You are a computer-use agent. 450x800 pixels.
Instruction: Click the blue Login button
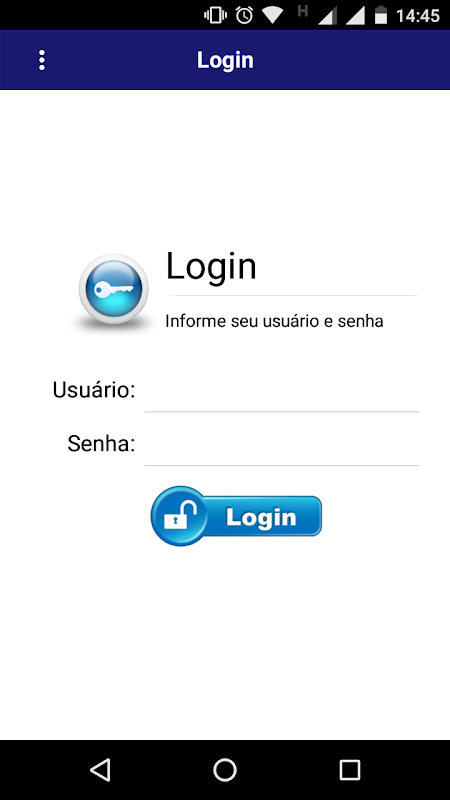pos(236,516)
